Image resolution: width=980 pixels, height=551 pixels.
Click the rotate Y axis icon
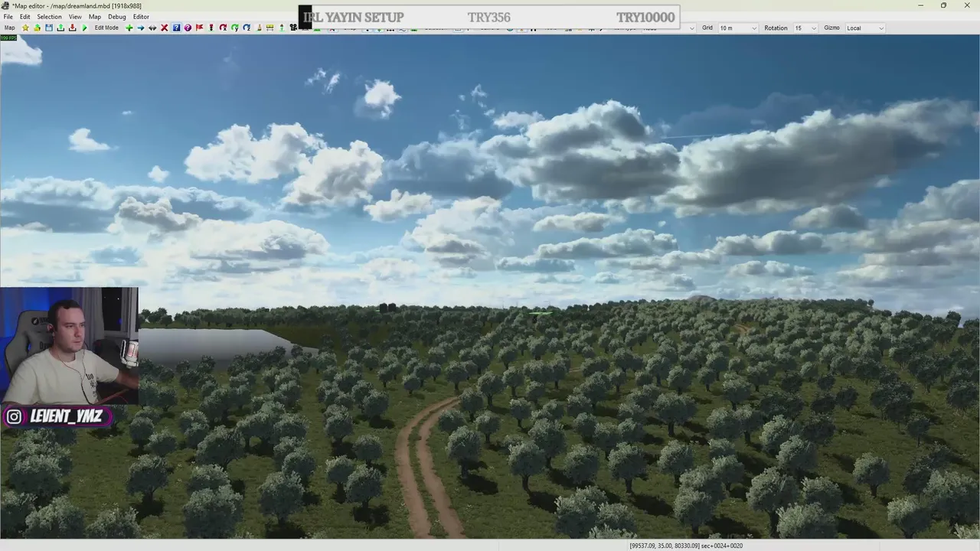click(235, 28)
